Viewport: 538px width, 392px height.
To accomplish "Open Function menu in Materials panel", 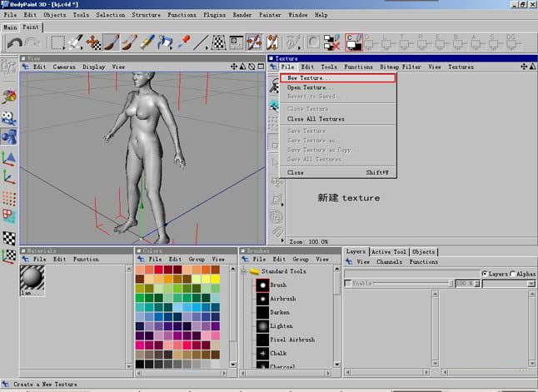I will pyautogui.click(x=86, y=260).
